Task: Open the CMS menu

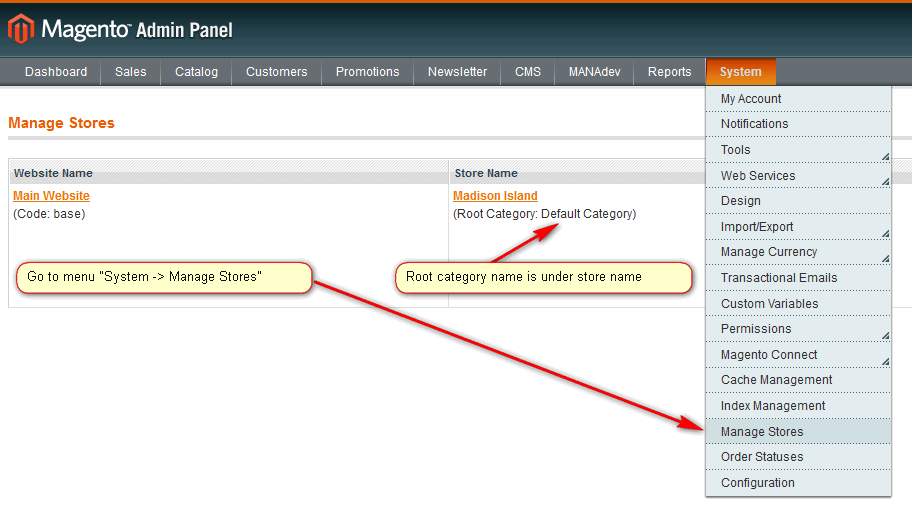Action: pyautogui.click(x=528, y=72)
